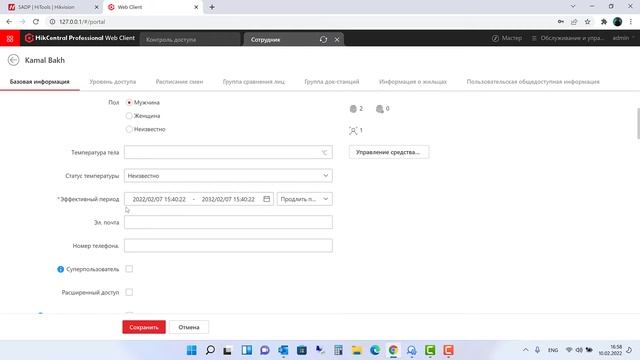Viewport: 640px width, 360px height.
Task: Click the share page icon
Action: click(574, 22)
